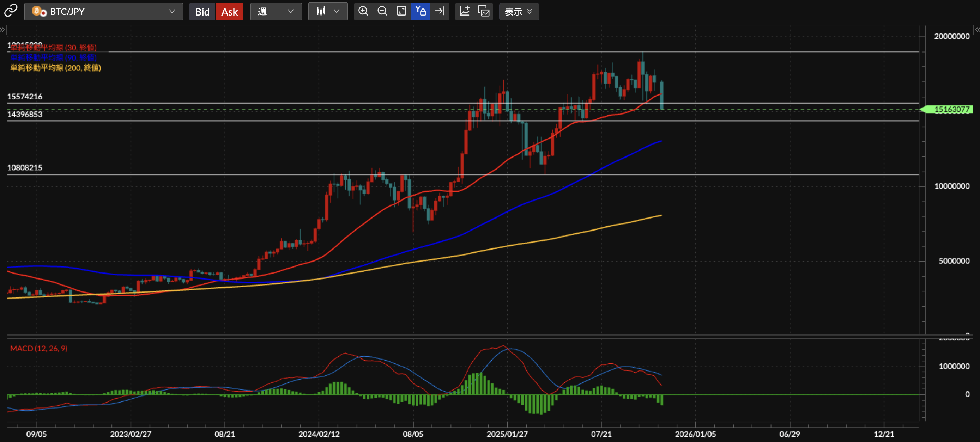Switch price to Bid
The height and width of the screenshot is (442, 980).
(x=202, y=11)
